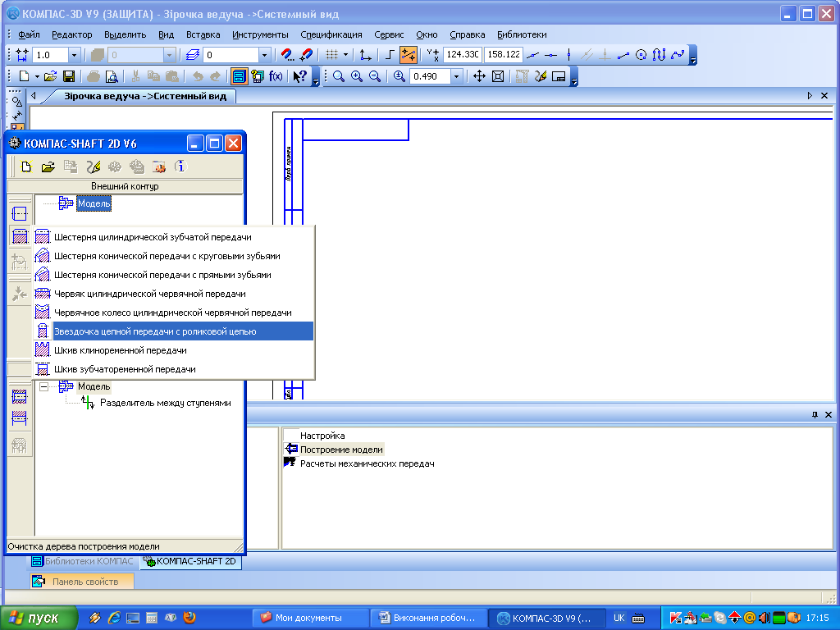The height and width of the screenshot is (630, 840).
Task: Click the mechanical transmission elements sidebar icon
Action: [x=20, y=236]
